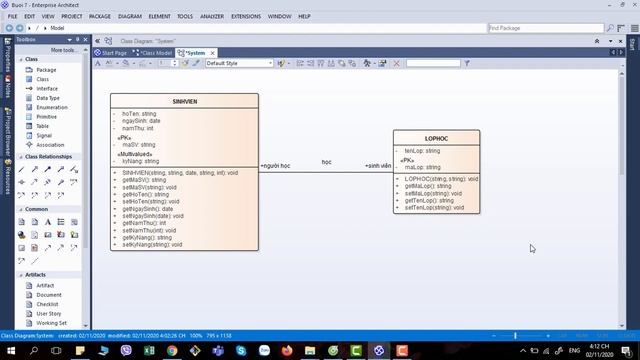Open the Toolbox panel dropdown arrow
640x360 pixels.
[69, 40]
